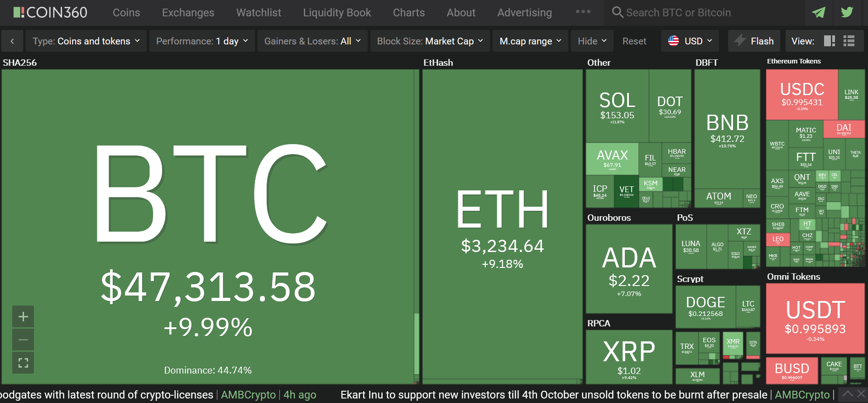Select the DOGE block
The image size is (868, 403).
(x=705, y=307)
